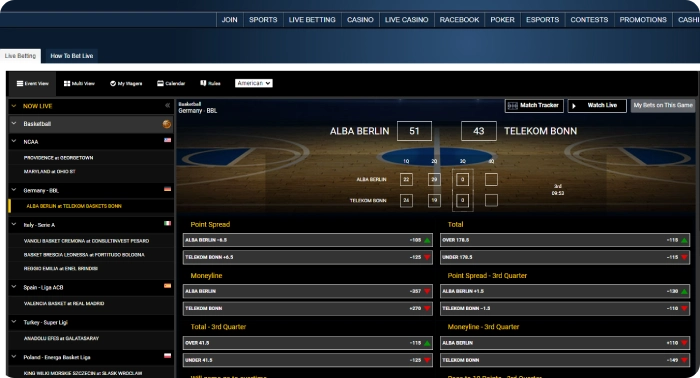Go to LIVE BETTING in top nav
Viewport: 700px width, 378px height.
[x=312, y=20]
